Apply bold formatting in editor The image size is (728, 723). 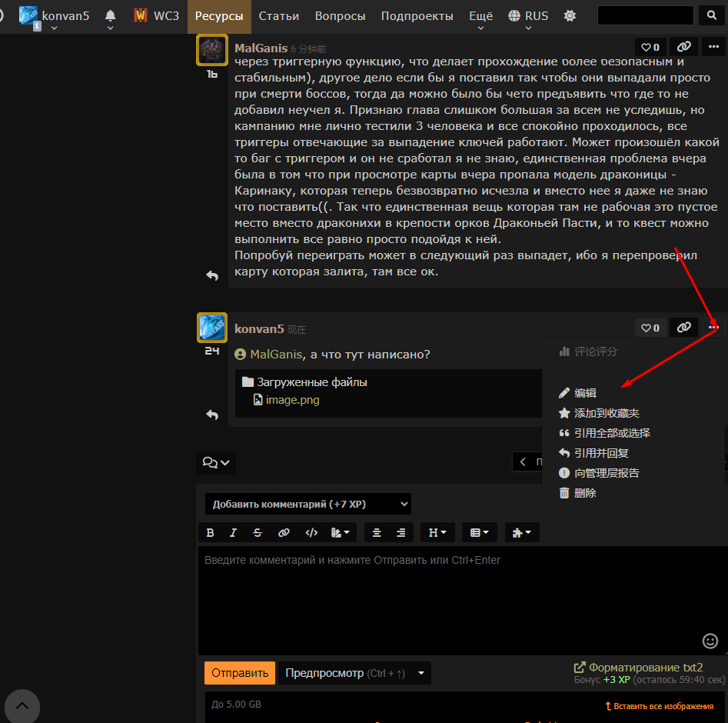(210, 532)
